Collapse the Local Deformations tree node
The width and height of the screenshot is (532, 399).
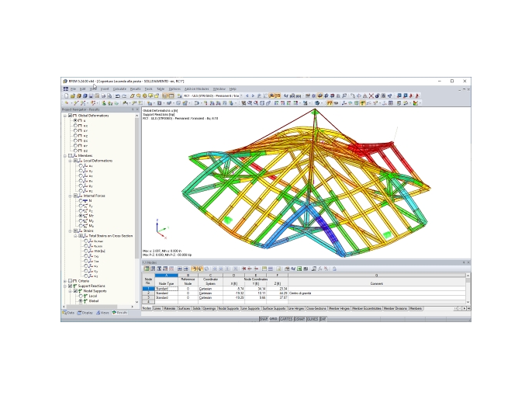(x=71, y=161)
